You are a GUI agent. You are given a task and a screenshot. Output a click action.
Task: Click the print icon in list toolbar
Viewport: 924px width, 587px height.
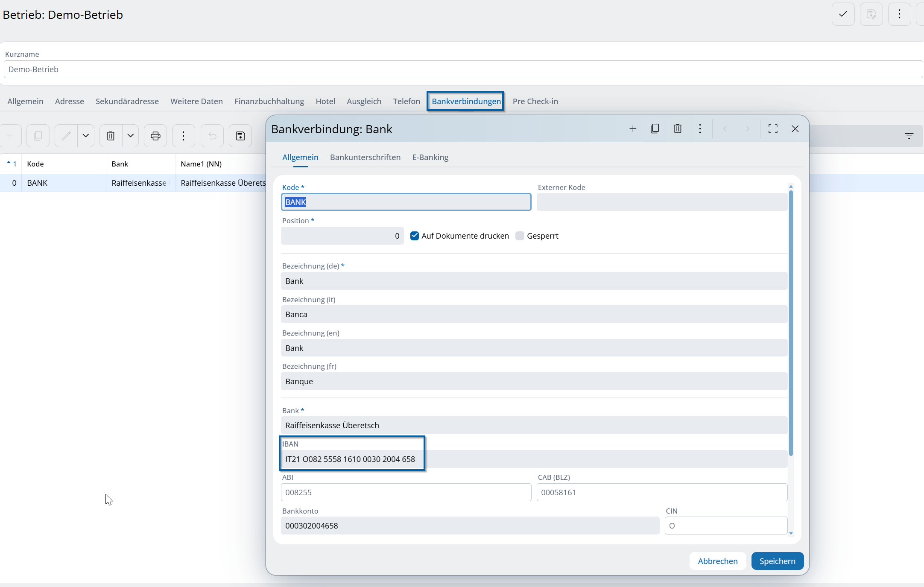pos(155,136)
